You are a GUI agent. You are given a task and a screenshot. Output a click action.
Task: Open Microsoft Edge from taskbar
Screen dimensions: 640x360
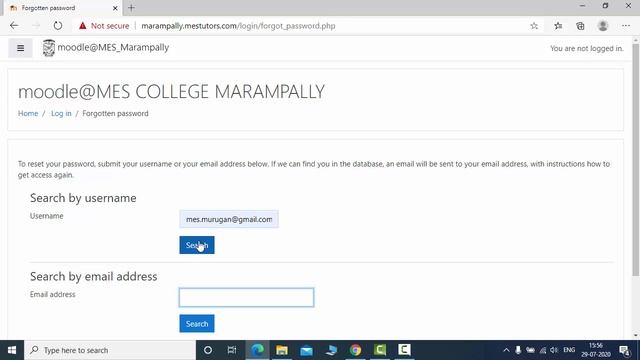click(x=257, y=350)
